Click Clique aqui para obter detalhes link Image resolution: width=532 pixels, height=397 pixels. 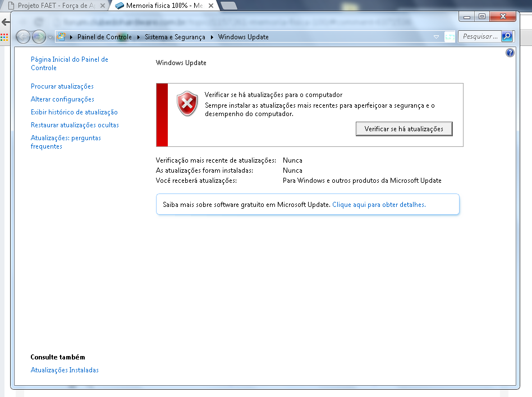[x=379, y=205]
